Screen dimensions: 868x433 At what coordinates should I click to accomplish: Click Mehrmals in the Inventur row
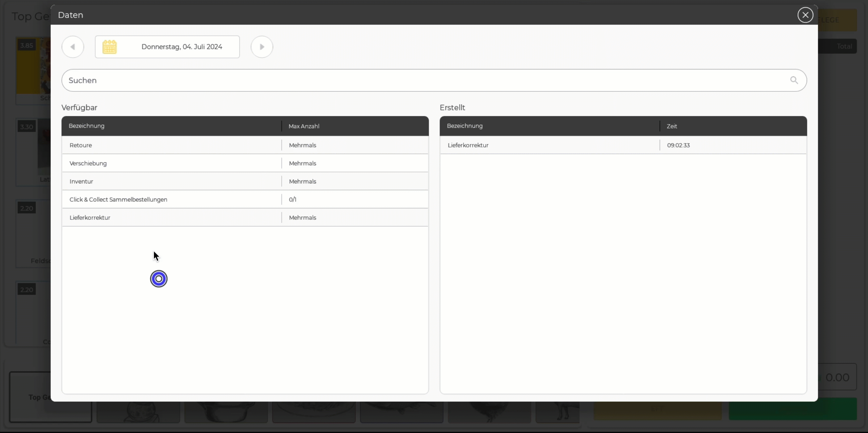(x=303, y=181)
